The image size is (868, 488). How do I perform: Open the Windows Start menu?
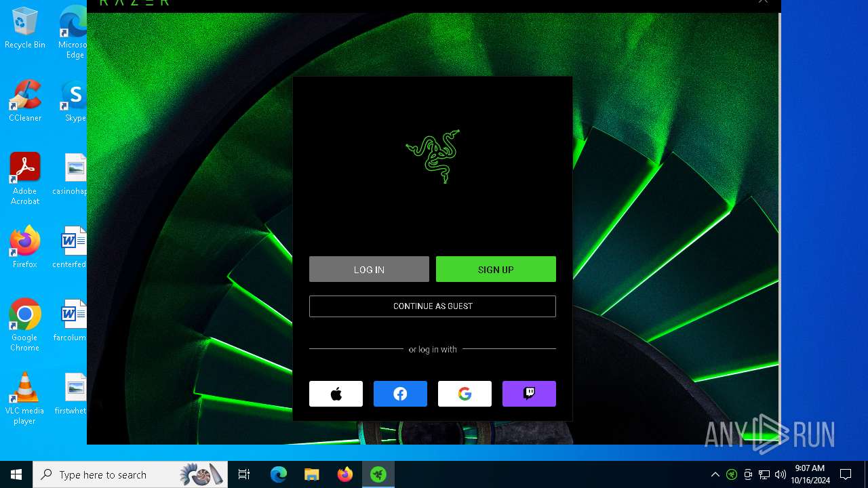(16, 474)
